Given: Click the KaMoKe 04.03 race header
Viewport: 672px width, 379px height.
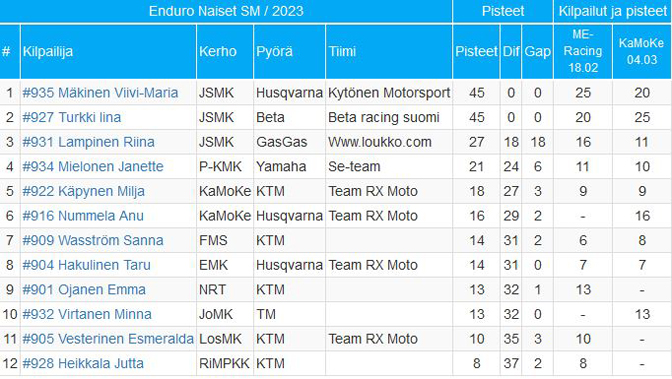Looking at the screenshot, I should tap(642, 51).
